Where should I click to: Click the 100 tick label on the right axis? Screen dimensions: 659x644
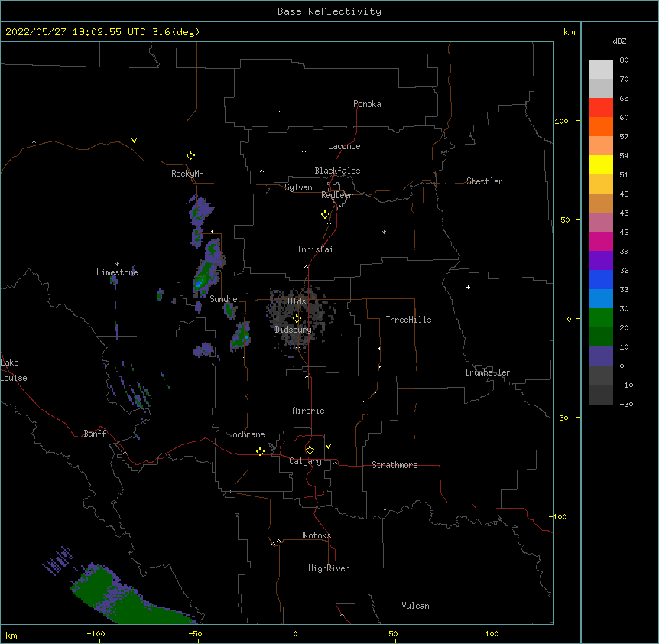pyautogui.click(x=561, y=121)
